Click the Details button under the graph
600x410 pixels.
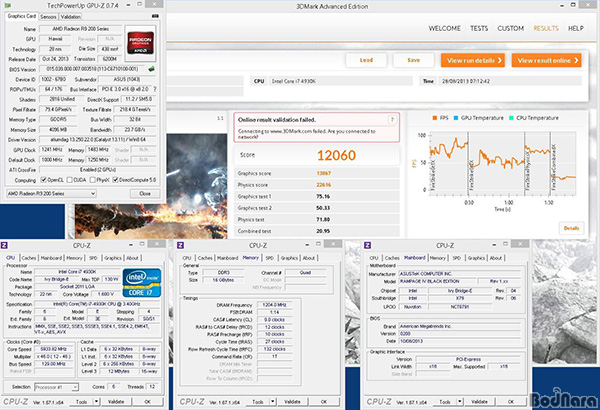tap(571, 228)
